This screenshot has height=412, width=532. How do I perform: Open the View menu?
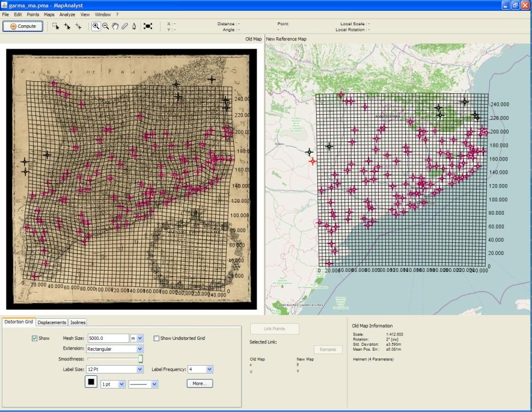click(x=85, y=14)
